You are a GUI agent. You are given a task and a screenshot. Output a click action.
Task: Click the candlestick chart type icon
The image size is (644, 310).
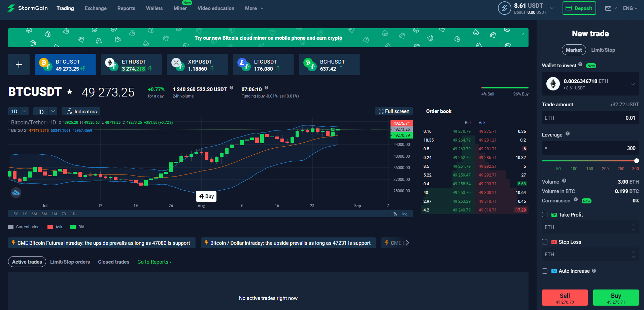(41, 112)
